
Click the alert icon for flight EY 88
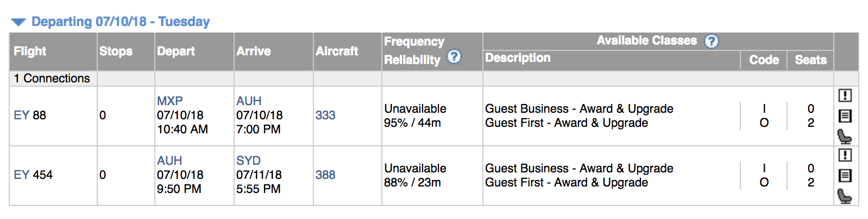(845, 95)
